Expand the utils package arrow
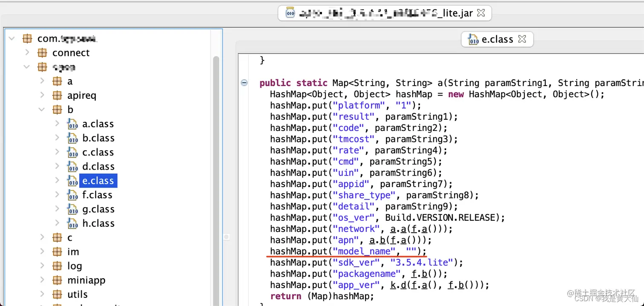 point(42,294)
